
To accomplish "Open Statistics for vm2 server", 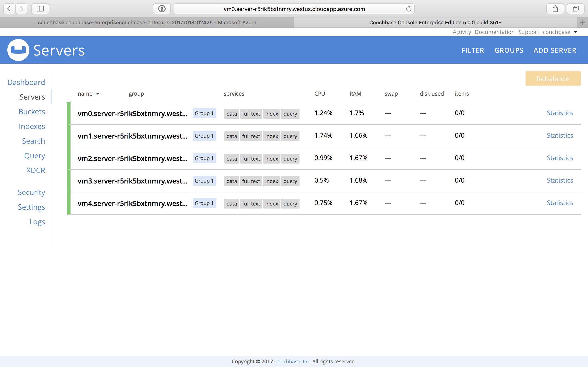I will (560, 158).
